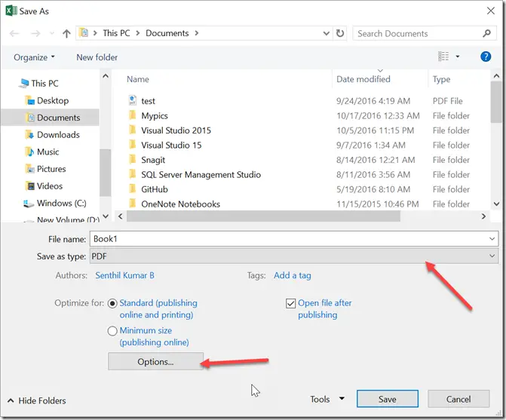Screen dimensions: 506x420
Task: Edit author Senthil Kumar B
Action: pos(124,275)
